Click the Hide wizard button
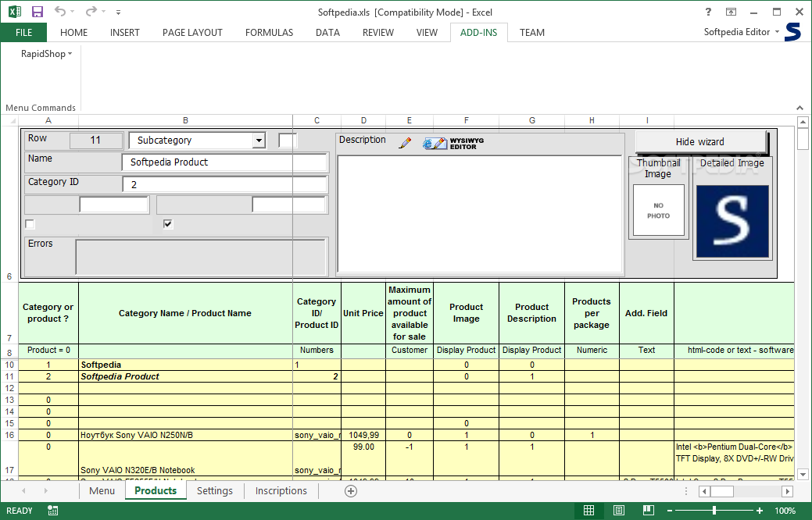The image size is (812, 520). point(700,142)
